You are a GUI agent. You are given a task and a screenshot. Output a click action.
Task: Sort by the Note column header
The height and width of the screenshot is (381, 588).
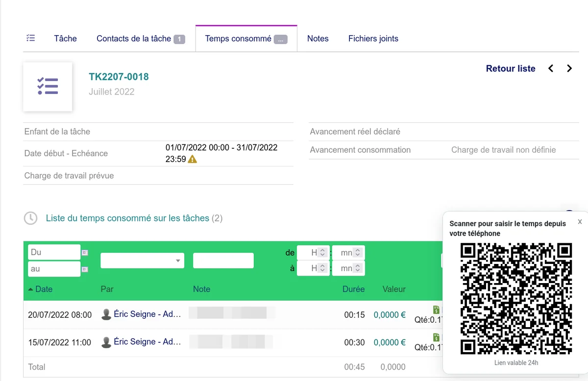(201, 289)
